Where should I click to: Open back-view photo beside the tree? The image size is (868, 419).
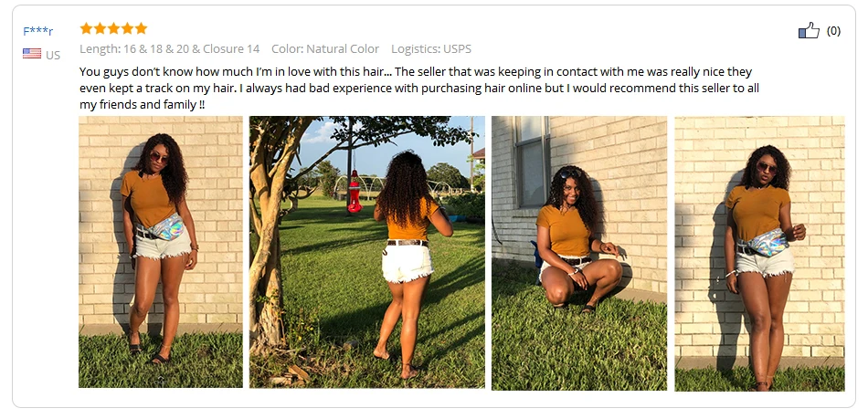tap(367, 252)
